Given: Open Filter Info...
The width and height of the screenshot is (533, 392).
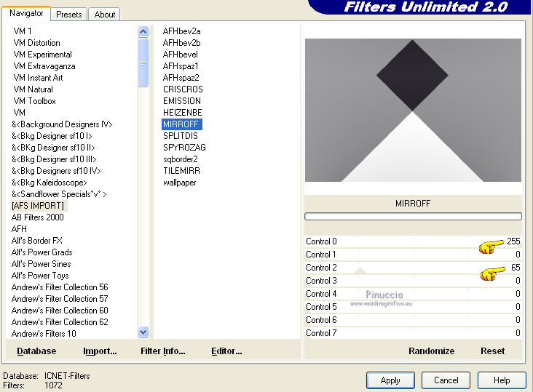Looking at the screenshot, I should pos(163,351).
